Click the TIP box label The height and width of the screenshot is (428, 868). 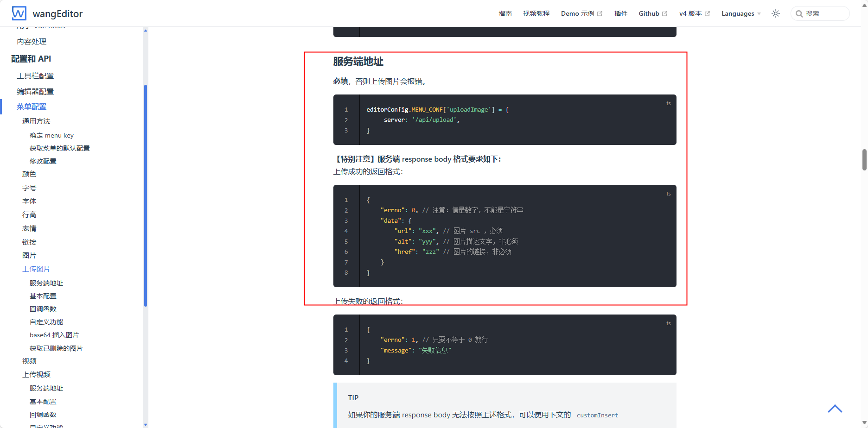[353, 397]
